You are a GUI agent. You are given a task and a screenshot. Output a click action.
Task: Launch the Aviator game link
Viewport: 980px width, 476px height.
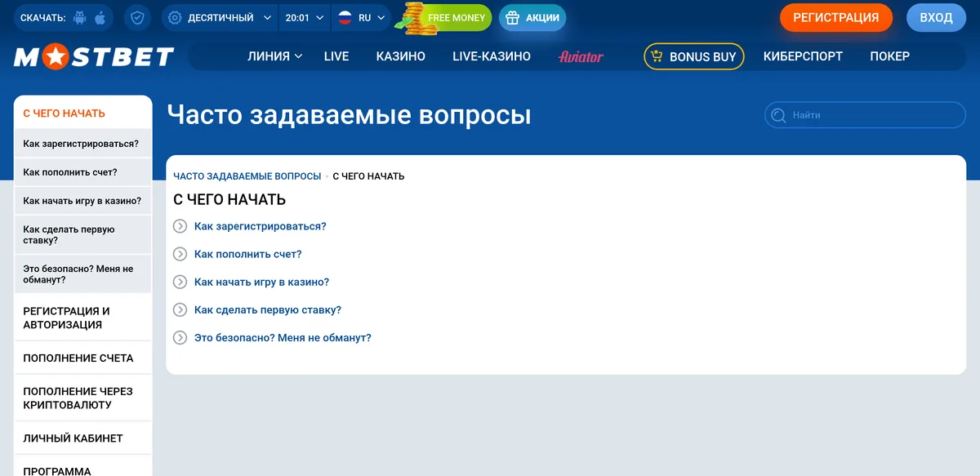pyautogui.click(x=581, y=56)
